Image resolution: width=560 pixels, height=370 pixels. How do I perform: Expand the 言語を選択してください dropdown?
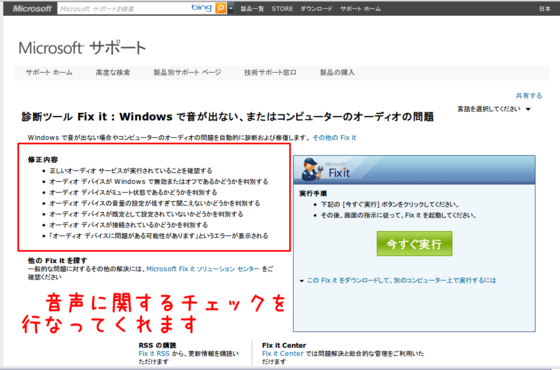point(494,109)
